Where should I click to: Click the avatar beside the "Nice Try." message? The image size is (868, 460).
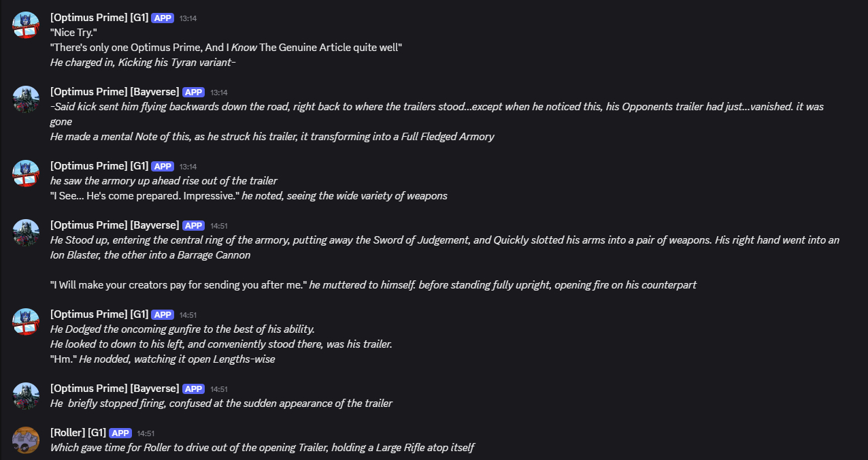pos(26,25)
